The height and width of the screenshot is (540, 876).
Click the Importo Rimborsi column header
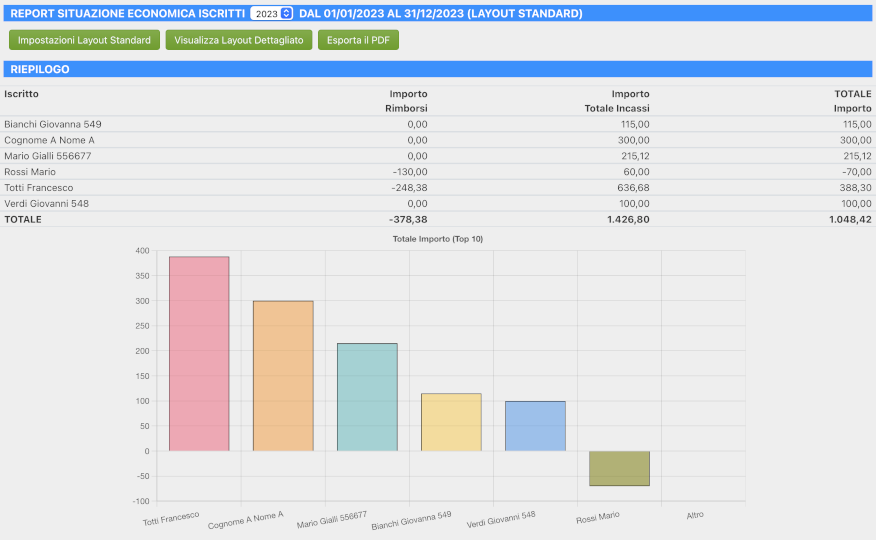point(407,100)
